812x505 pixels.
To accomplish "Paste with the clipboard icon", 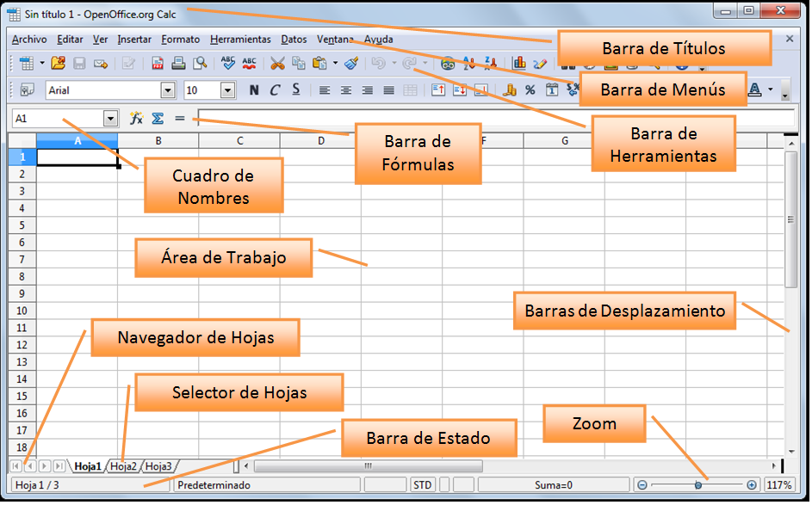I will (320, 64).
